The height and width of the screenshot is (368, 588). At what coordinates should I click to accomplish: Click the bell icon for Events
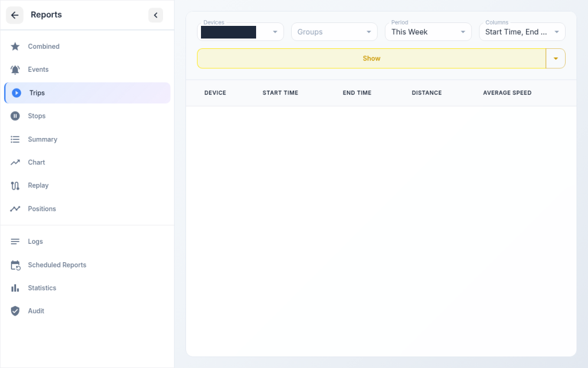point(15,70)
